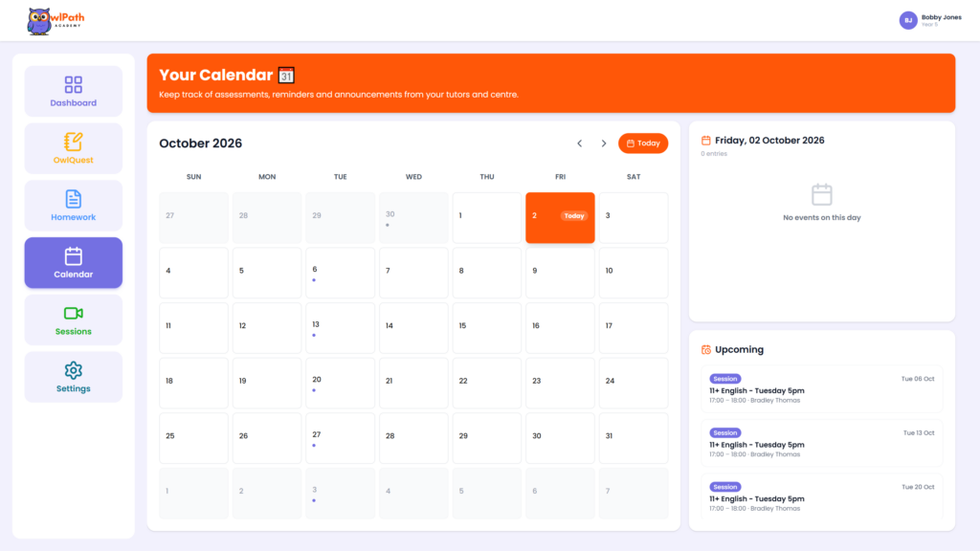Click the Bobby Jones profile name

[x=942, y=17]
